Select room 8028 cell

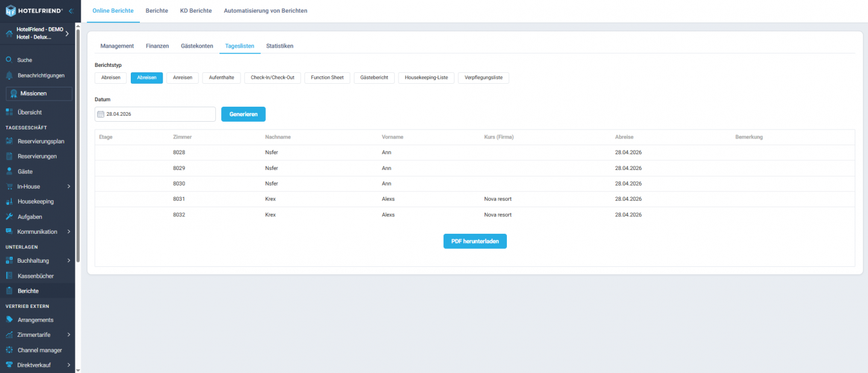pos(179,152)
